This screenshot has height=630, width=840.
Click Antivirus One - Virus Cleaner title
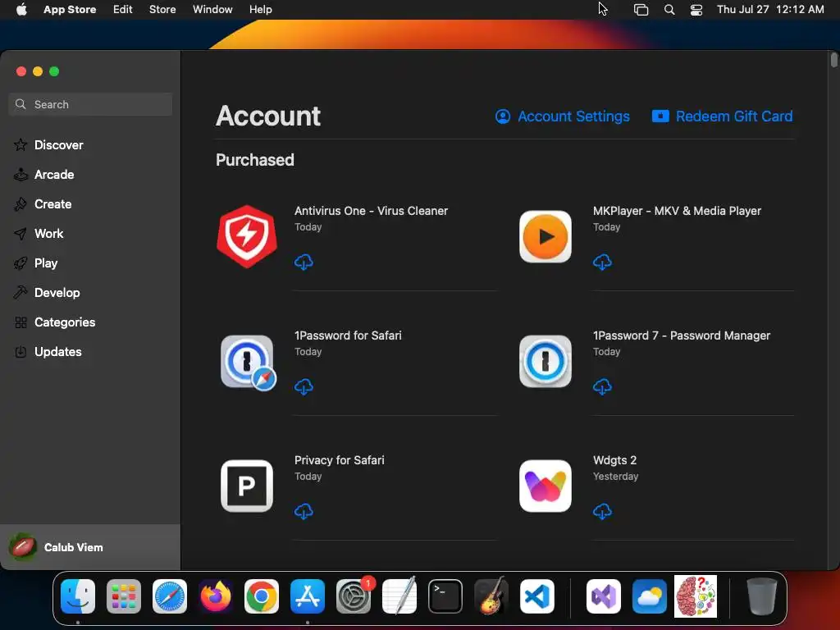(x=371, y=211)
